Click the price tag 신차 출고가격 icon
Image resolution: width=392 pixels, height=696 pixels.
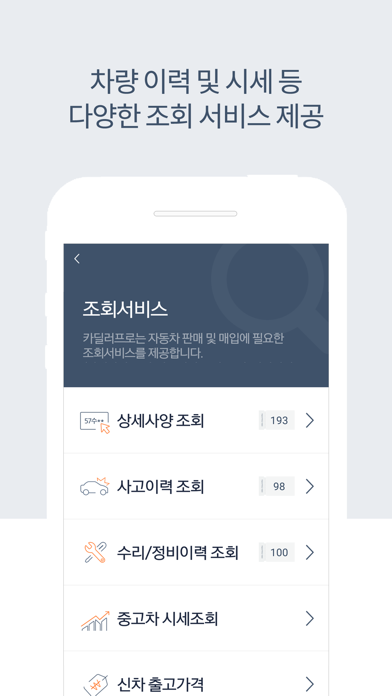(x=95, y=684)
